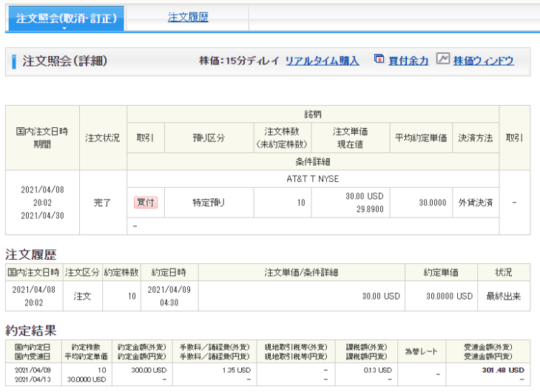Viewport: 540px width, 392px height.
Task: Click the 注文履歴 section heading
Action: [30, 254]
